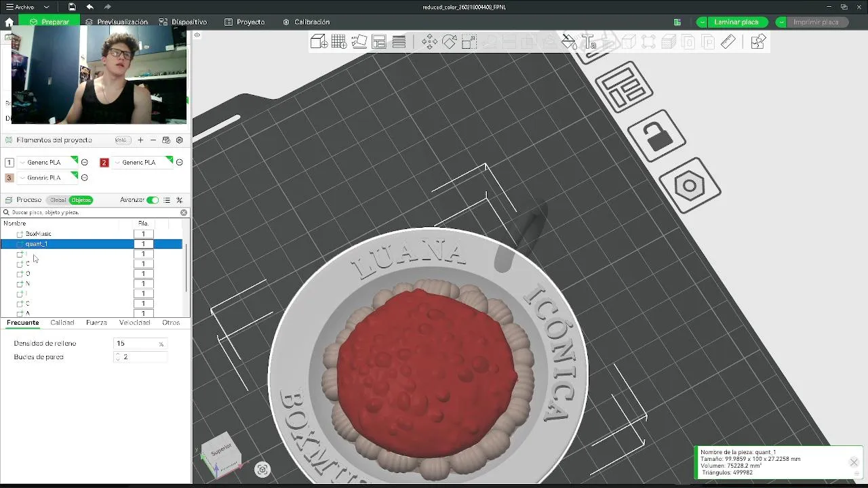Switch to the Dispositivo tab
The image size is (868, 488).
[x=183, y=22]
